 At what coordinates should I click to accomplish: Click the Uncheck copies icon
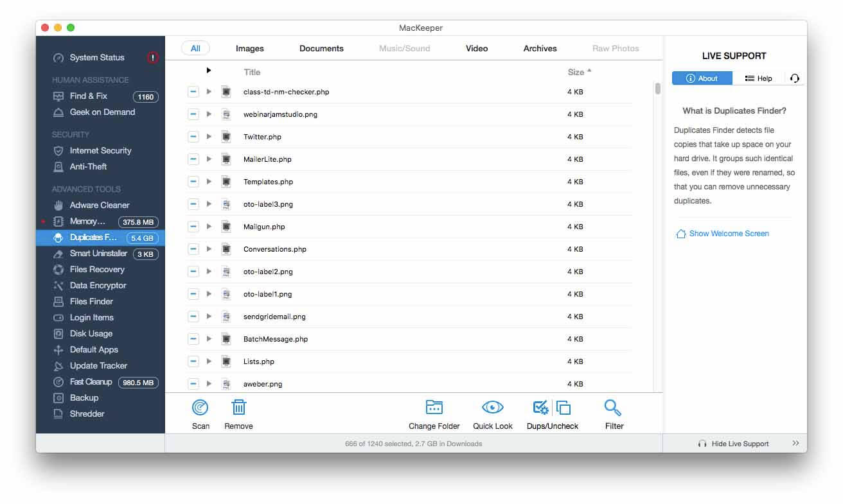(563, 407)
